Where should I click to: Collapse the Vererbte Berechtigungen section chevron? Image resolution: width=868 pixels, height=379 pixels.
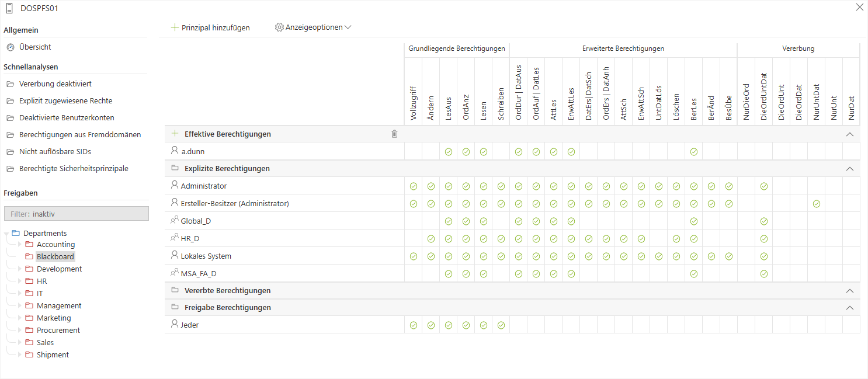(x=850, y=291)
